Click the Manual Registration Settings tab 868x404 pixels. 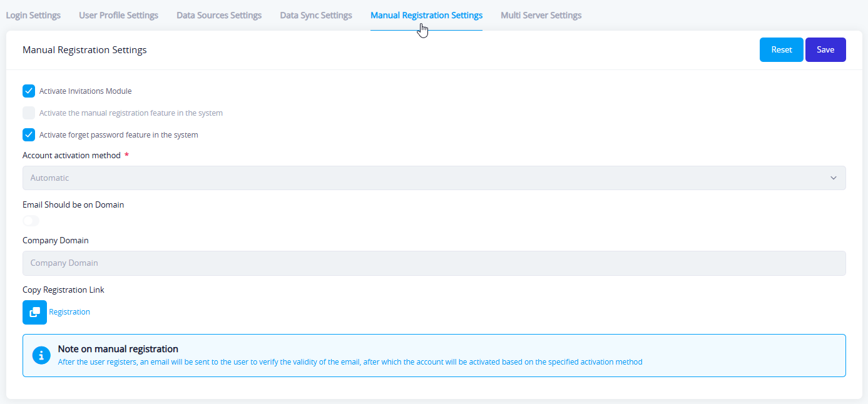coord(426,15)
